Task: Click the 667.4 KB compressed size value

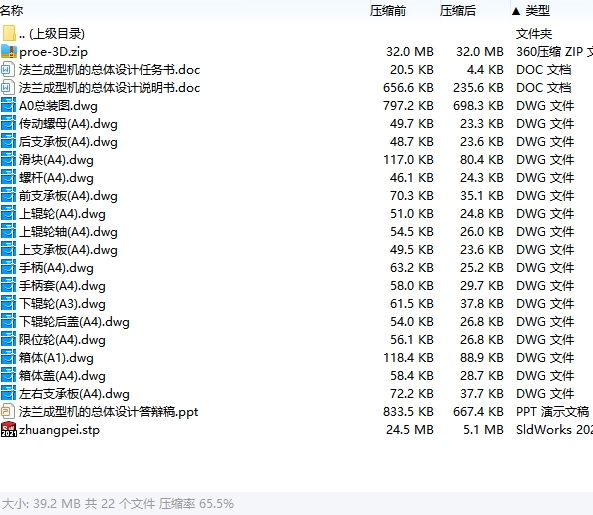Action: (x=478, y=412)
